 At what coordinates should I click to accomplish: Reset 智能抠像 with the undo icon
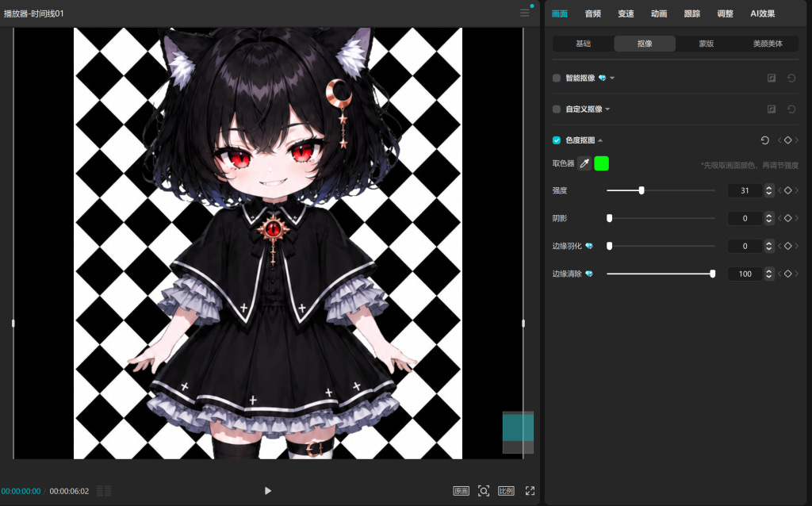tap(791, 79)
